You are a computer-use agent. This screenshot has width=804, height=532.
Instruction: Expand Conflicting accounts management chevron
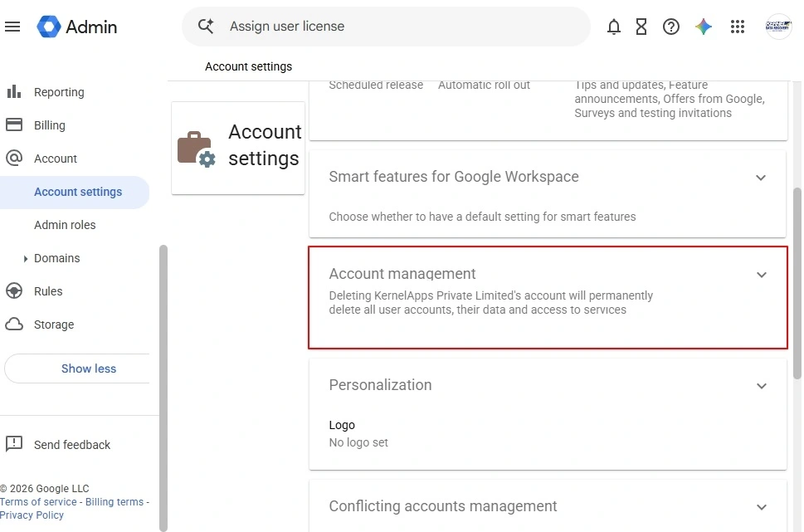click(762, 507)
